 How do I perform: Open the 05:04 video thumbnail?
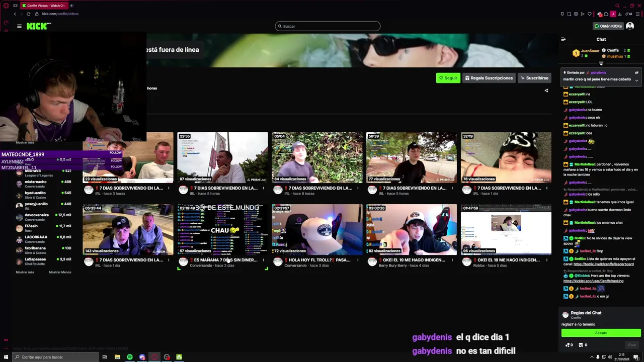tap(317, 157)
